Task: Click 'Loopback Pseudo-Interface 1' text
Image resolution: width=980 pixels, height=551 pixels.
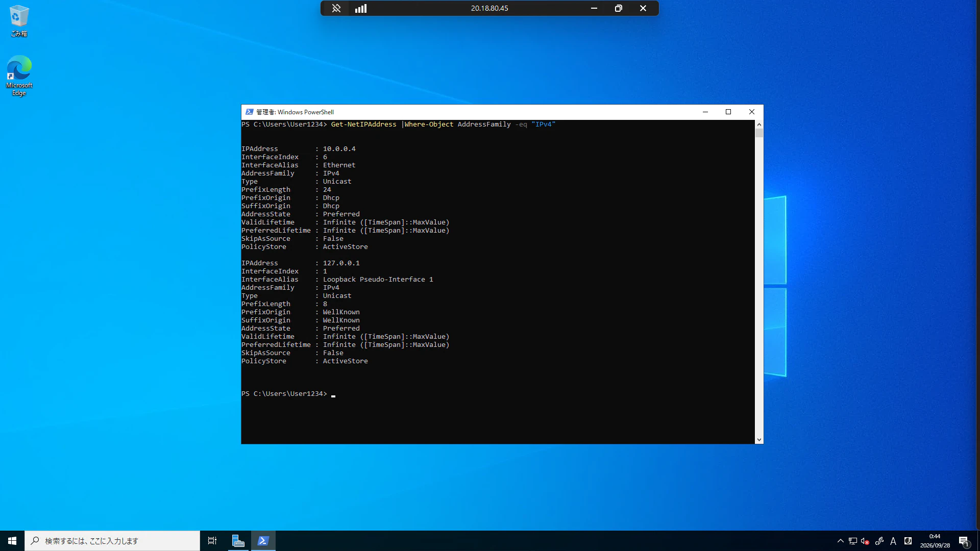Action: point(378,280)
